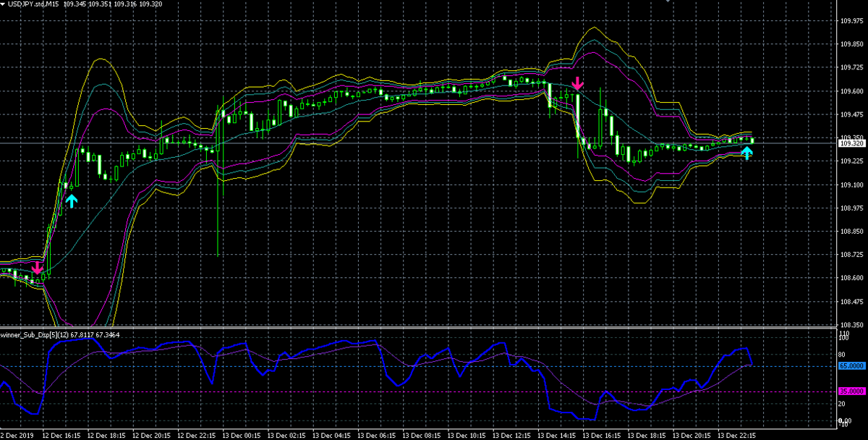
Task: Click the 13 Dec 06:15 time label
Action: click(376, 436)
